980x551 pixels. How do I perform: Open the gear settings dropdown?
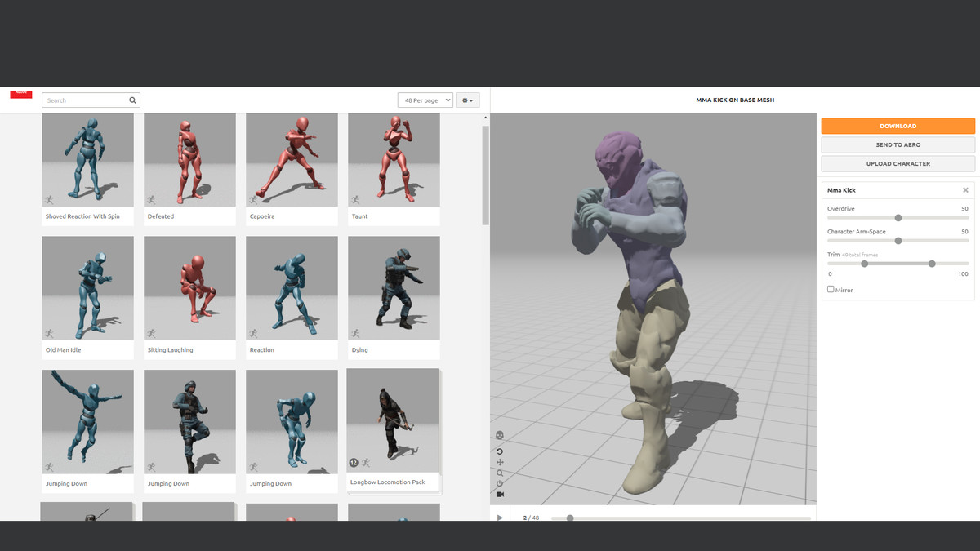tap(468, 100)
